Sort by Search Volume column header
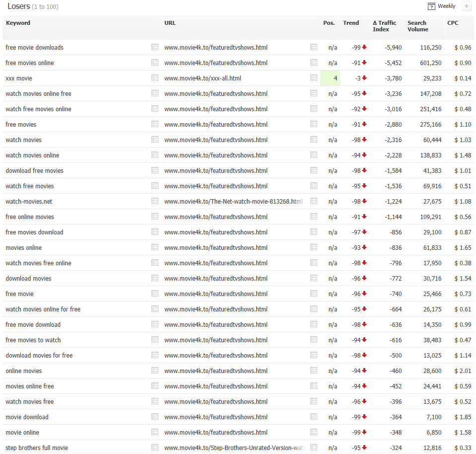The image size is (476, 454). tap(418, 26)
